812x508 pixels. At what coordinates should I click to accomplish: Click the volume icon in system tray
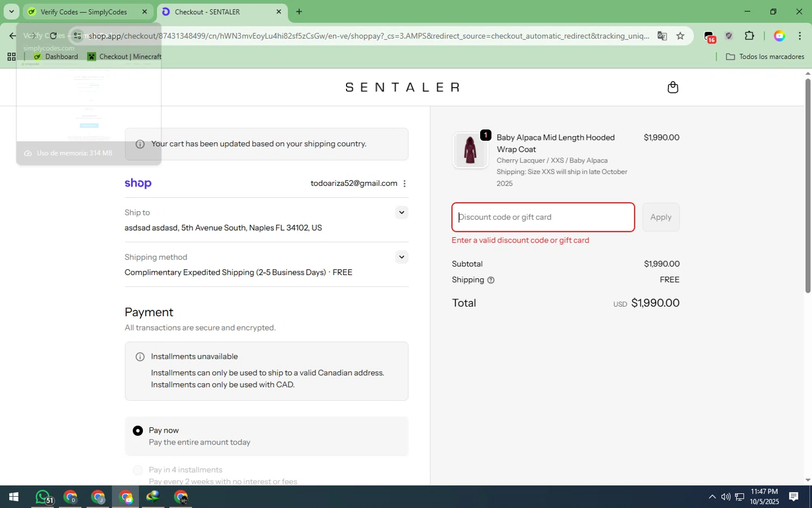click(725, 497)
